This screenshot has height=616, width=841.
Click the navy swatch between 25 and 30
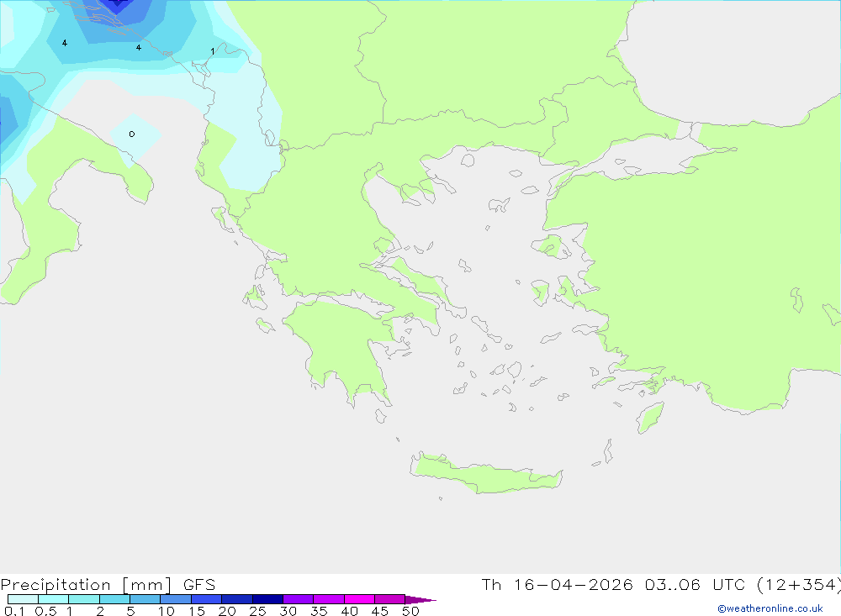point(267,599)
